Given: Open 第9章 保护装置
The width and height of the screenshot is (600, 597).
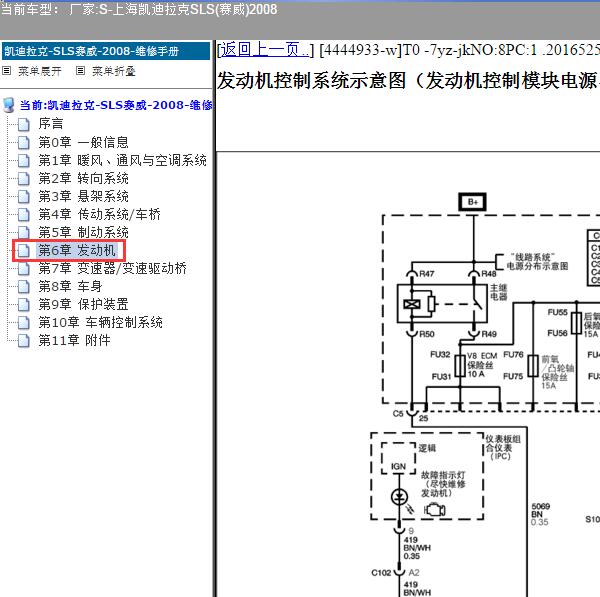Looking at the screenshot, I should tap(83, 304).
